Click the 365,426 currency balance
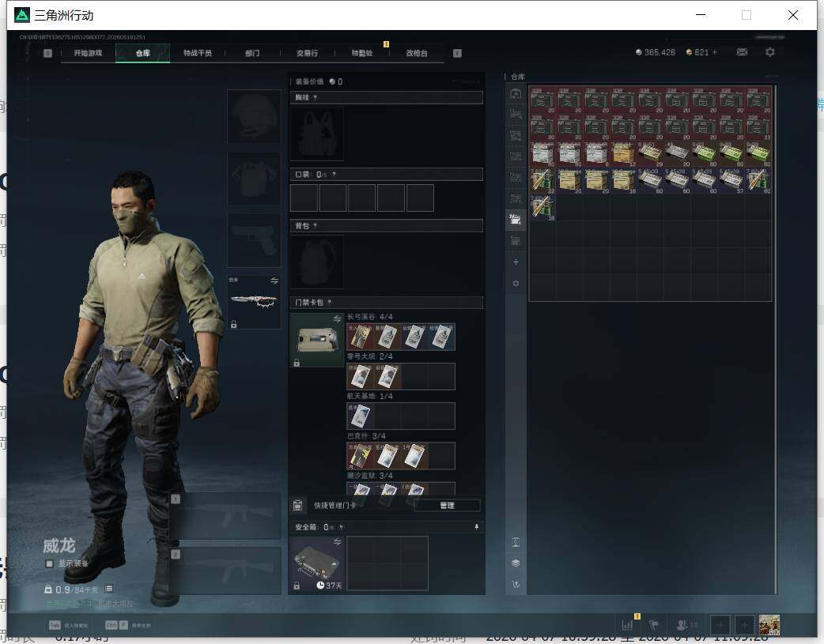This screenshot has width=824, height=644. tap(656, 52)
